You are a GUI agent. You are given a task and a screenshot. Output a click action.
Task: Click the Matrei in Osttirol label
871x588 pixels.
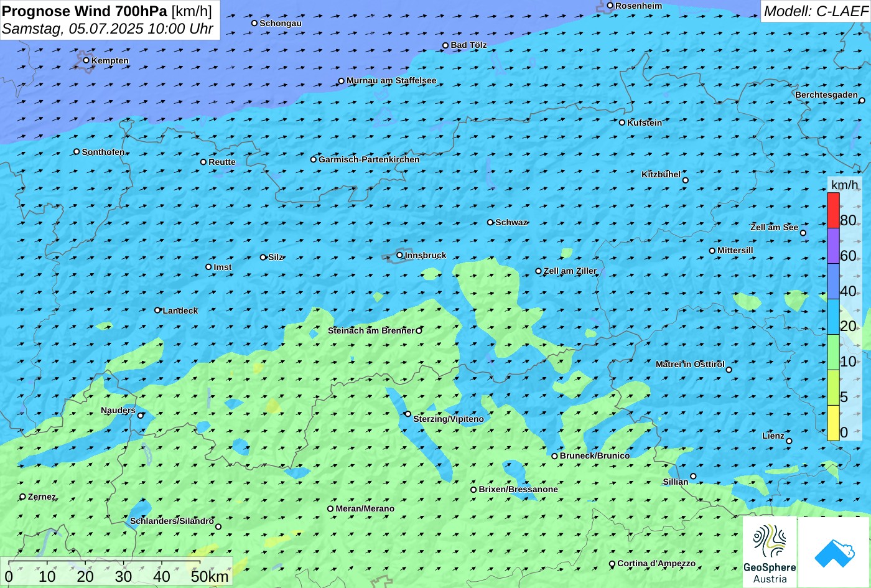690,364
